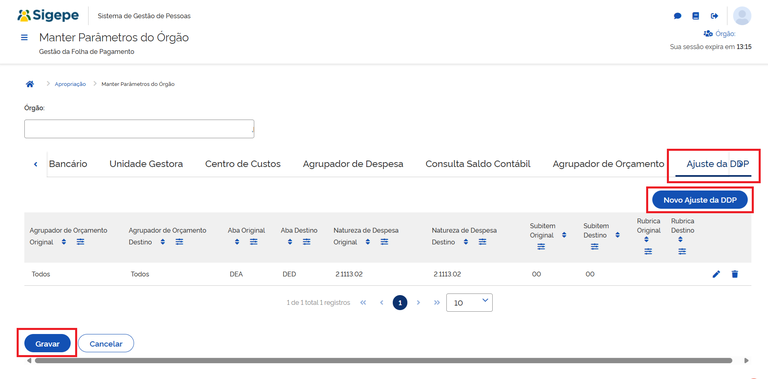This screenshot has width=768, height=379.
Task: Open the Apropriação breadcrumb link
Action: tap(70, 84)
